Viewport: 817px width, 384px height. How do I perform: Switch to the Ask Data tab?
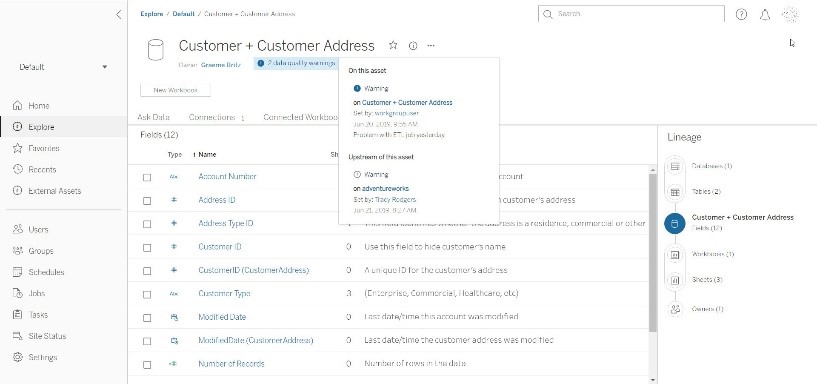153,117
